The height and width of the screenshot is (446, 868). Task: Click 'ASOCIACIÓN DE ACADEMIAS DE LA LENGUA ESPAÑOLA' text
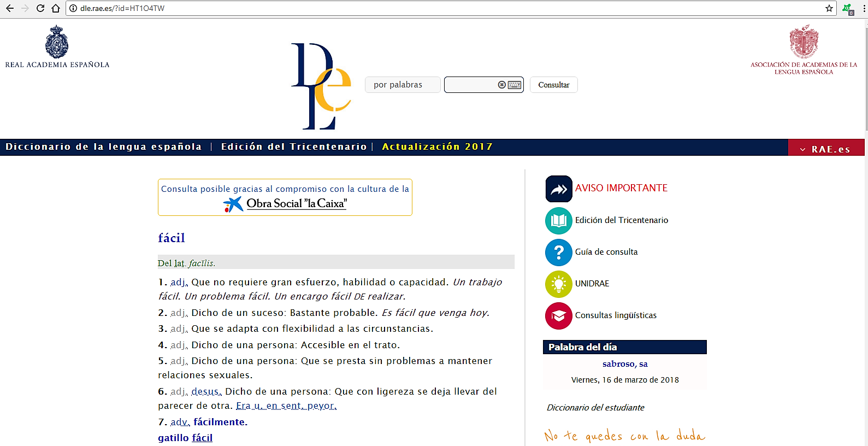(804, 68)
